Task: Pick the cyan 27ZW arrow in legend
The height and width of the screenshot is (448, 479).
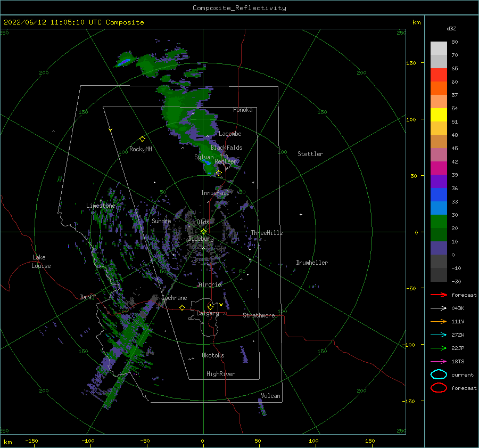Action: [x=439, y=335]
